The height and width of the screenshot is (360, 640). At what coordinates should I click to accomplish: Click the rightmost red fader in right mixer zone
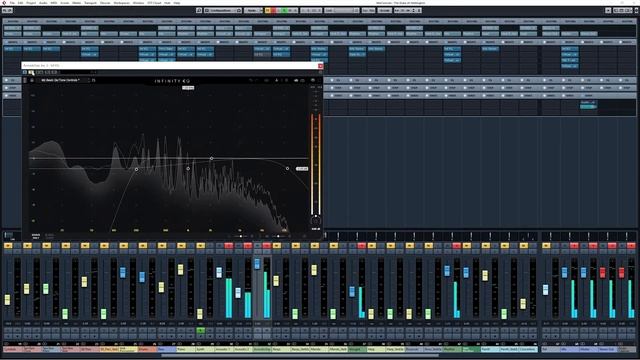pyautogui.click(x=622, y=272)
